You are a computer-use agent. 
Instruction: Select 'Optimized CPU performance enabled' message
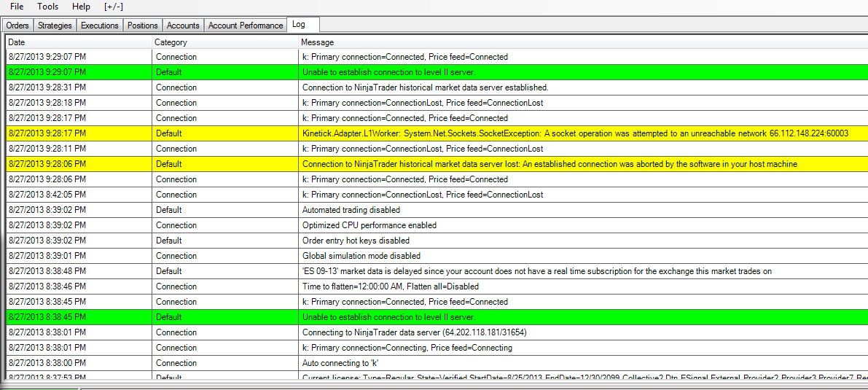370,225
